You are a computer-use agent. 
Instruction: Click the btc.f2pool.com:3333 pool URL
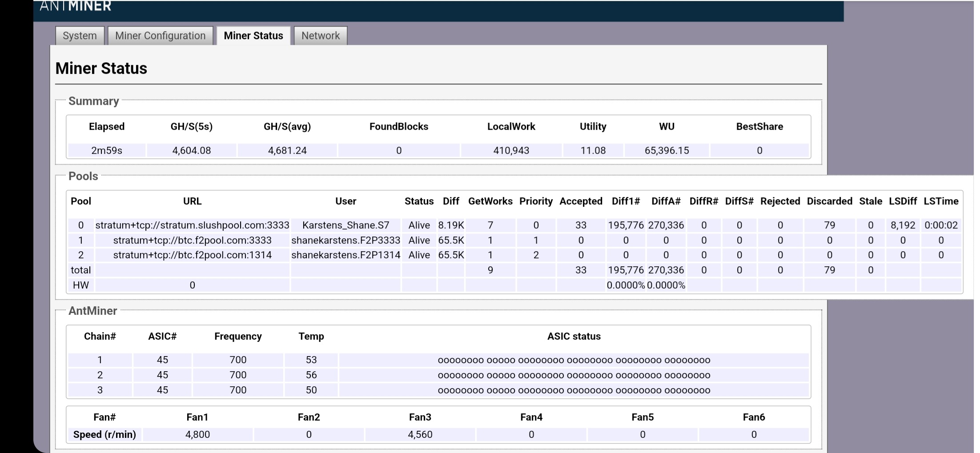pyautogui.click(x=192, y=241)
